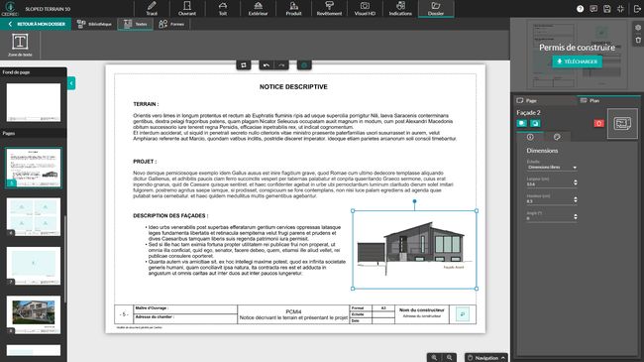Image resolution: width=644 pixels, height=362 pixels.
Task: Open the Indications menu
Action: 400,9
